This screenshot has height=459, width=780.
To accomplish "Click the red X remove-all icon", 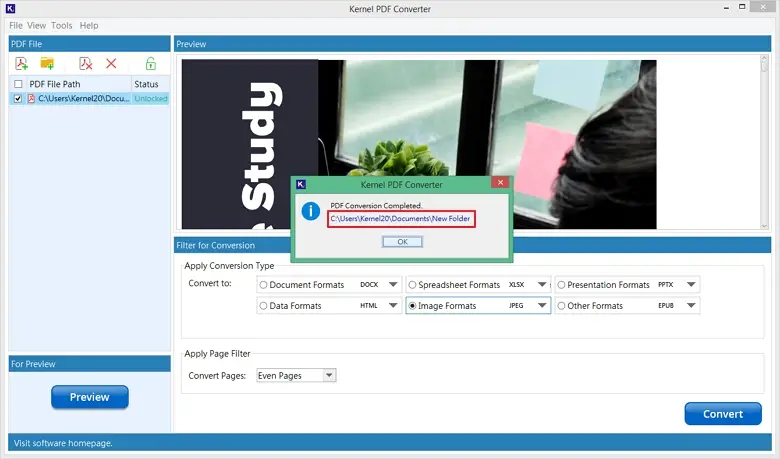I will tap(111, 63).
